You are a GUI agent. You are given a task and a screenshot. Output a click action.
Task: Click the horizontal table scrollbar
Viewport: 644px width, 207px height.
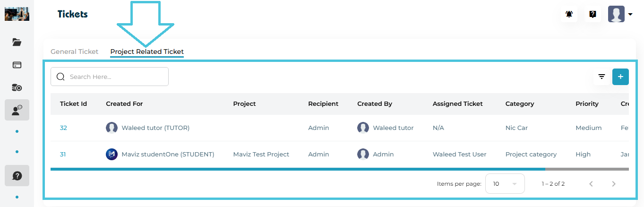point(298,169)
